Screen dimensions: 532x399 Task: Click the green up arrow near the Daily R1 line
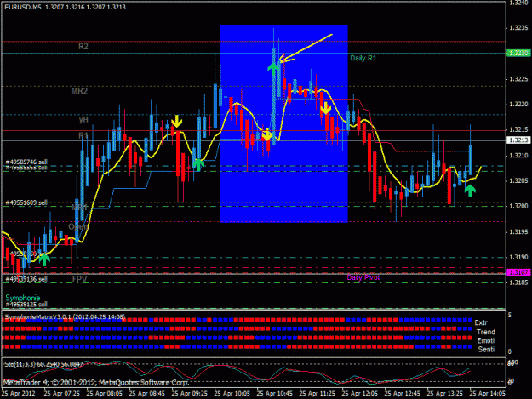pyautogui.click(x=273, y=69)
